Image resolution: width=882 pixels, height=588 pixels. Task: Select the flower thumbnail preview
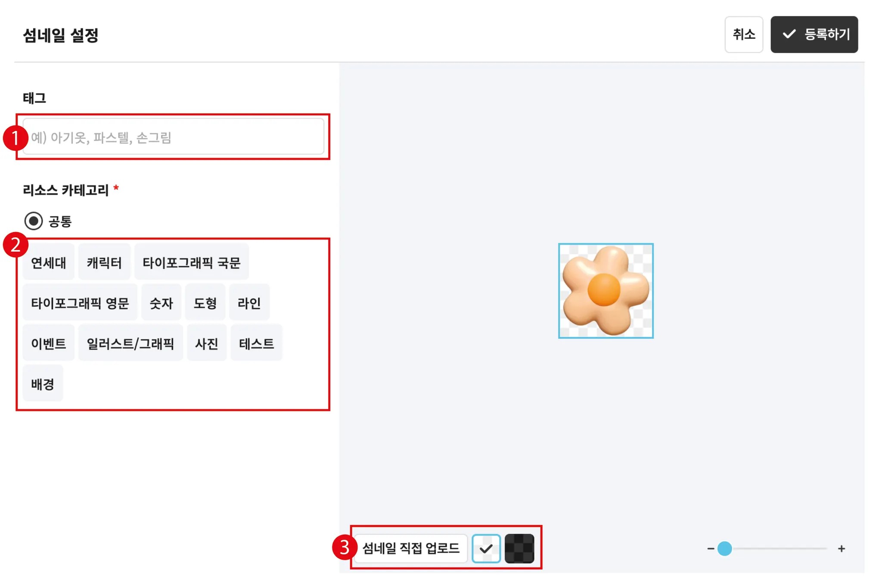(606, 291)
